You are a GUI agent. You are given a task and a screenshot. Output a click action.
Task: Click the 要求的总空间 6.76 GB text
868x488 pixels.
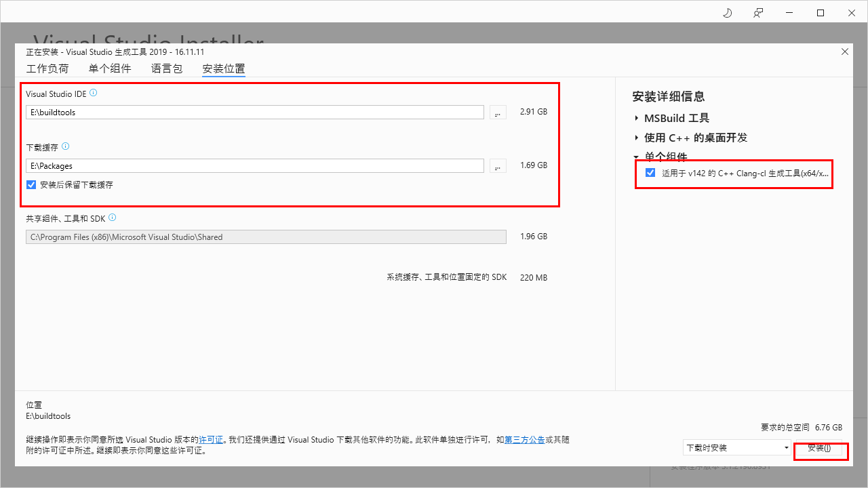pos(802,428)
